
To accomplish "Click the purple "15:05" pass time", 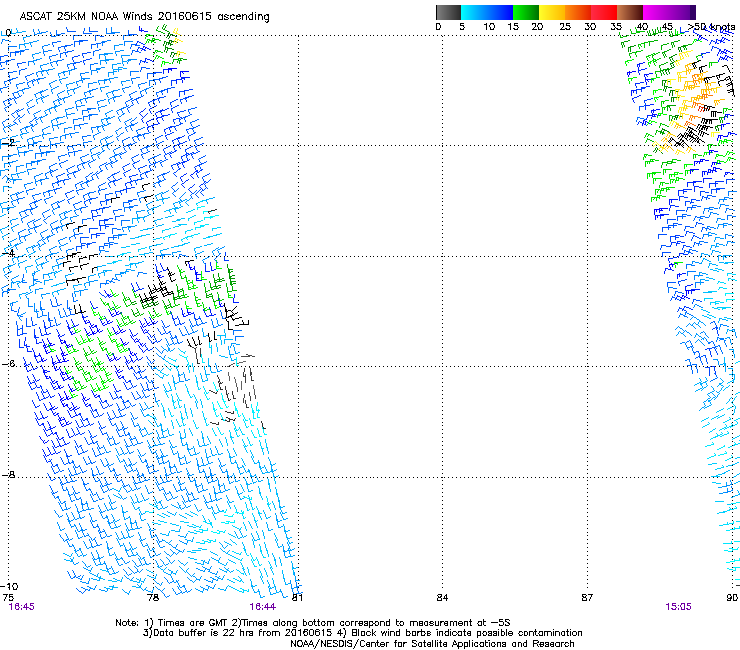I will coord(678,607).
